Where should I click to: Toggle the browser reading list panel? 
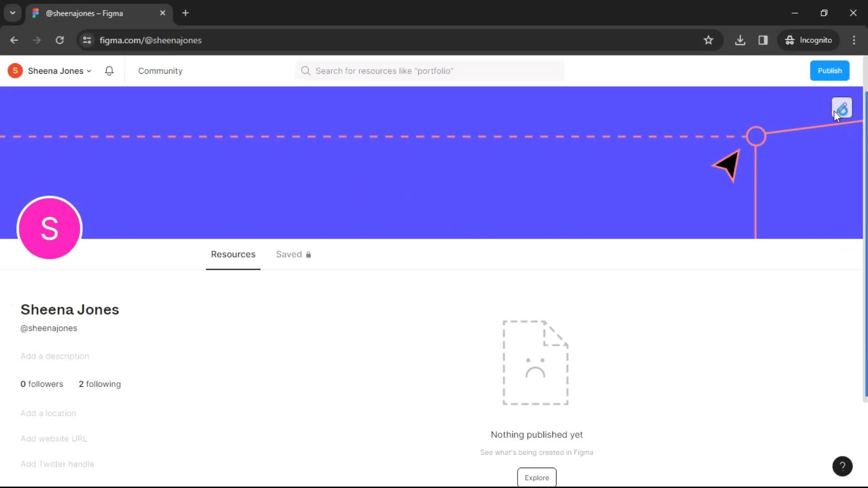coord(763,40)
